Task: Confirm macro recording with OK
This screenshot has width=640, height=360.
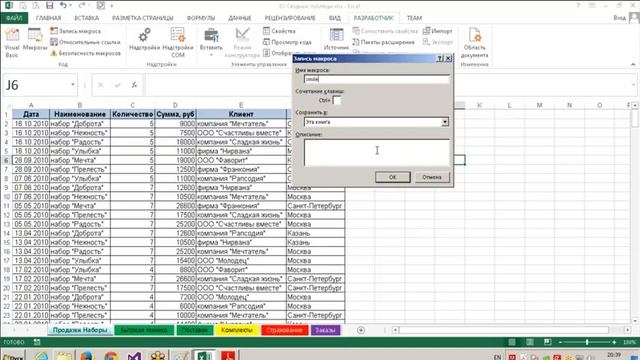Action: pyautogui.click(x=392, y=177)
